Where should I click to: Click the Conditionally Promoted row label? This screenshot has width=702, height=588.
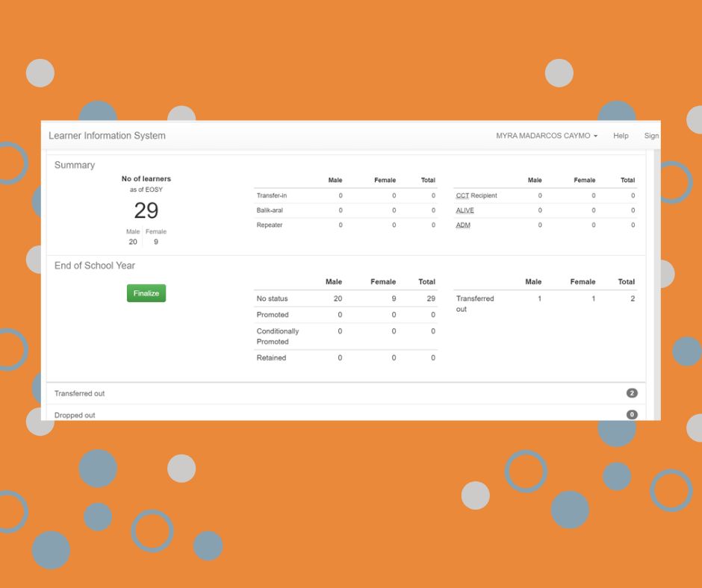(x=278, y=336)
